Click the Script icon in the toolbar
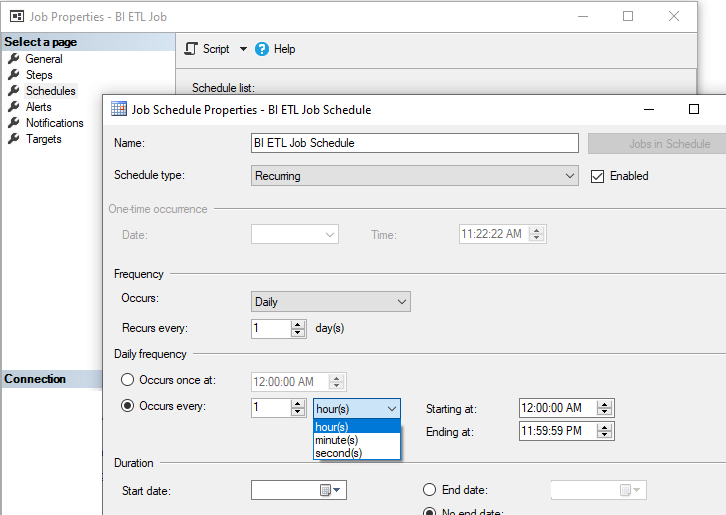726x515 pixels. pyautogui.click(x=191, y=49)
